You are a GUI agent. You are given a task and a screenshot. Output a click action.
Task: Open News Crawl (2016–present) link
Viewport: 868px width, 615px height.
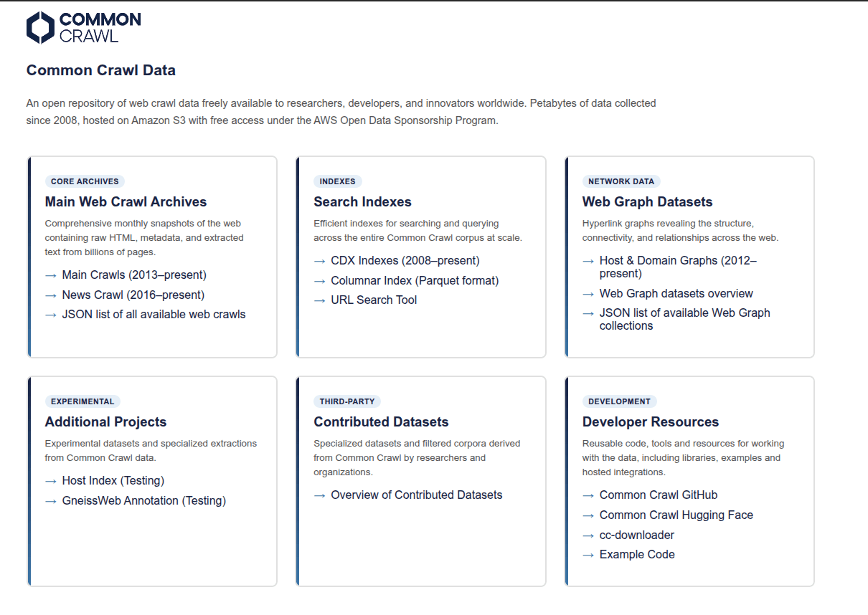(x=133, y=295)
